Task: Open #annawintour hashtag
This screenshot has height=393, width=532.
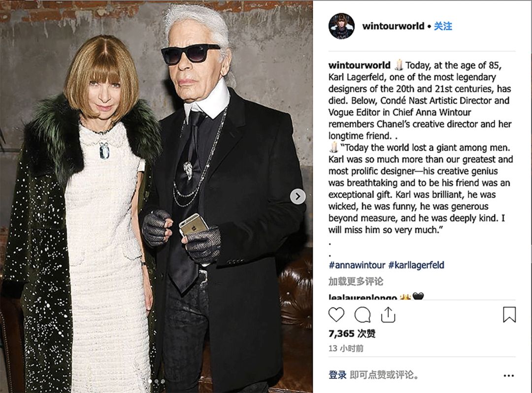Action: [357, 265]
